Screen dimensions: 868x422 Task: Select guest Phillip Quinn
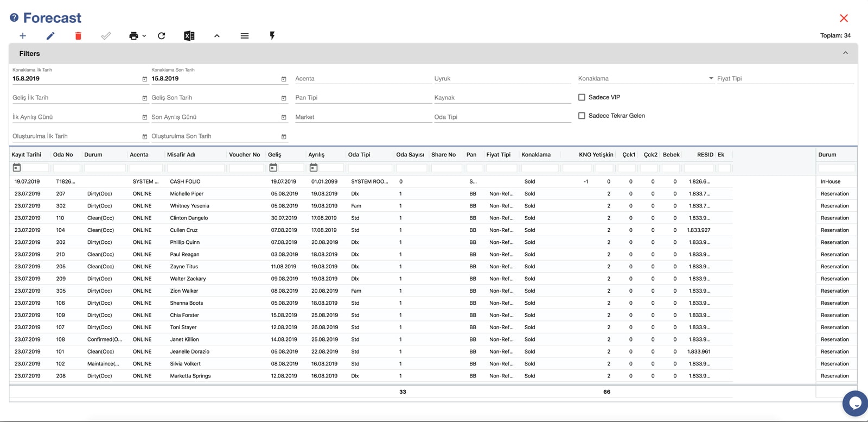(x=185, y=242)
